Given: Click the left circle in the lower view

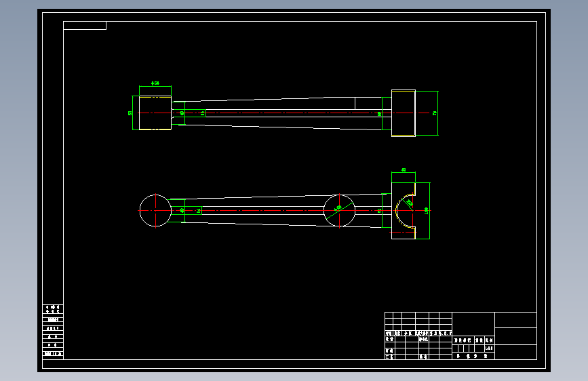Looking at the screenshot, I should pyautogui.click(x=155, y=210).
